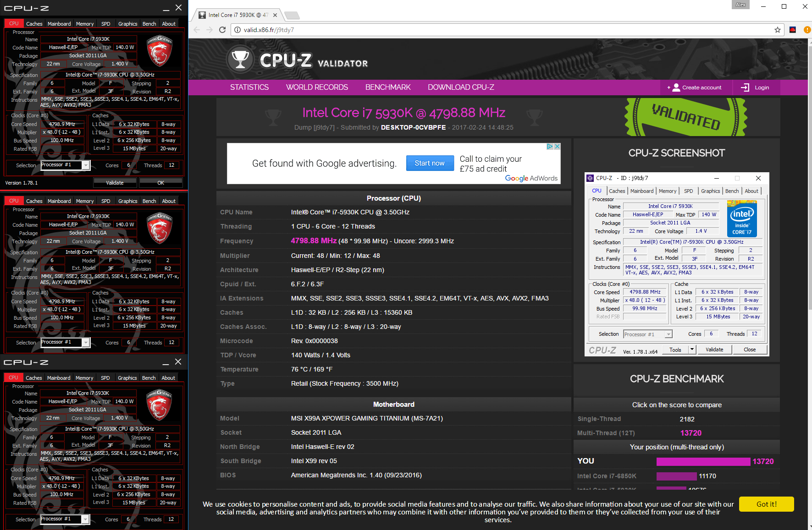Image resolution: width=812 pixels, height=530 pixels.
Task: Click the MSI dragon logo in bottom CPU-Z window
Action: pos(159,405)
